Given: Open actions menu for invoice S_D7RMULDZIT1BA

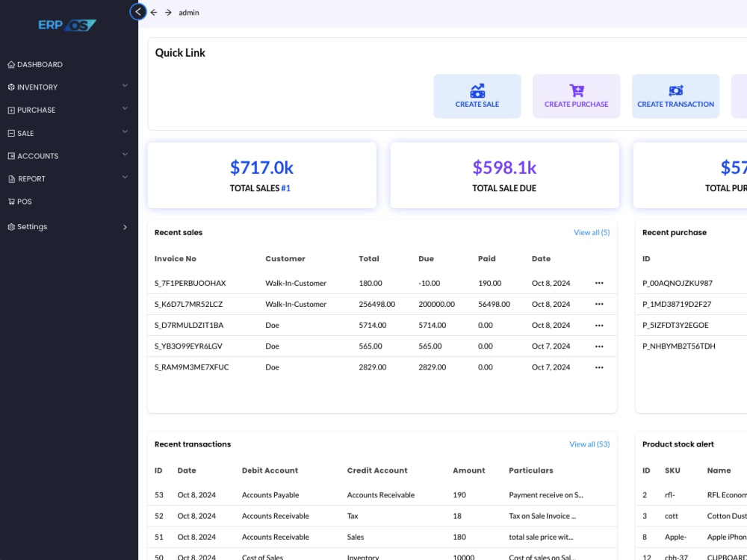Looking at the screenshot, I should 599,326.
